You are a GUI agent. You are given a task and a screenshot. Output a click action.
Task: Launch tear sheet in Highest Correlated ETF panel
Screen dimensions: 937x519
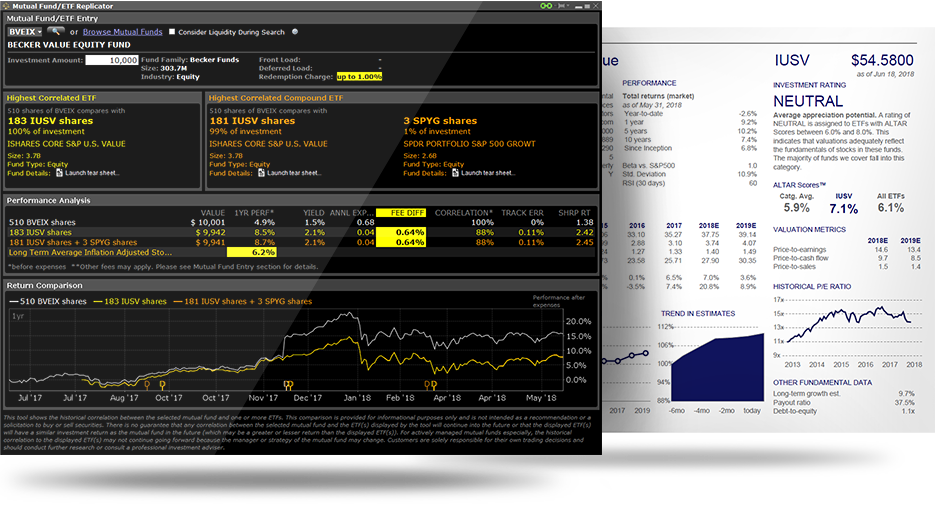coord(92,173)
